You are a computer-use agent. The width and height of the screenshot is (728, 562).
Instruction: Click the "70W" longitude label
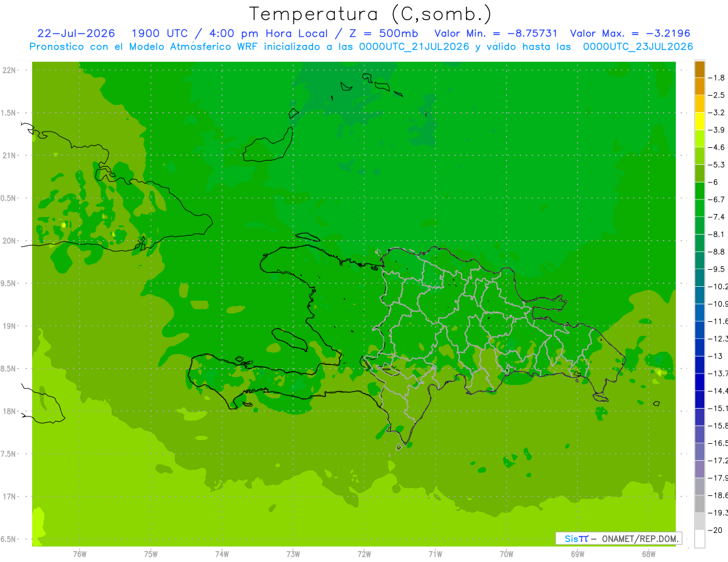pyautogui.click(x=507, y=554)
